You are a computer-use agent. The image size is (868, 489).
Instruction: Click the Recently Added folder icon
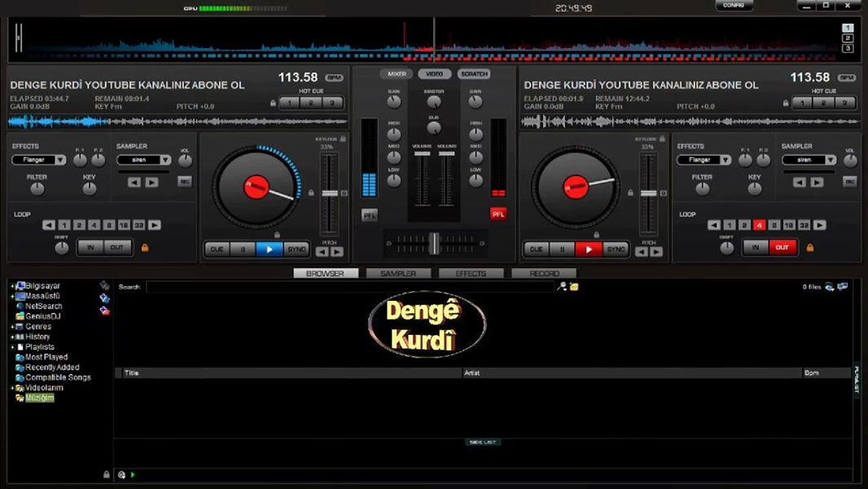point(20,368)
